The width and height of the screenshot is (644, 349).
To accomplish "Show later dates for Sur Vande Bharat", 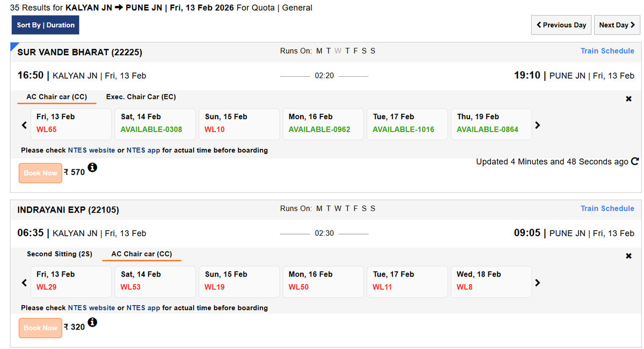I will click(x=537, y=125).
